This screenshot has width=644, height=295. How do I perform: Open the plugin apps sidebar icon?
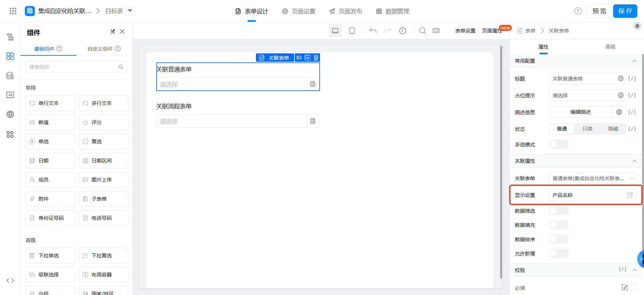coord(10,134)
